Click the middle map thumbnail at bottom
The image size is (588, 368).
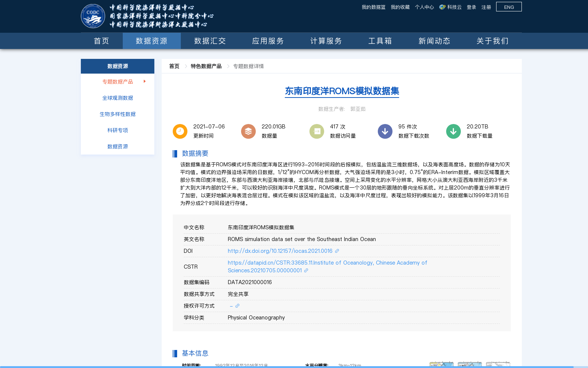470,364
